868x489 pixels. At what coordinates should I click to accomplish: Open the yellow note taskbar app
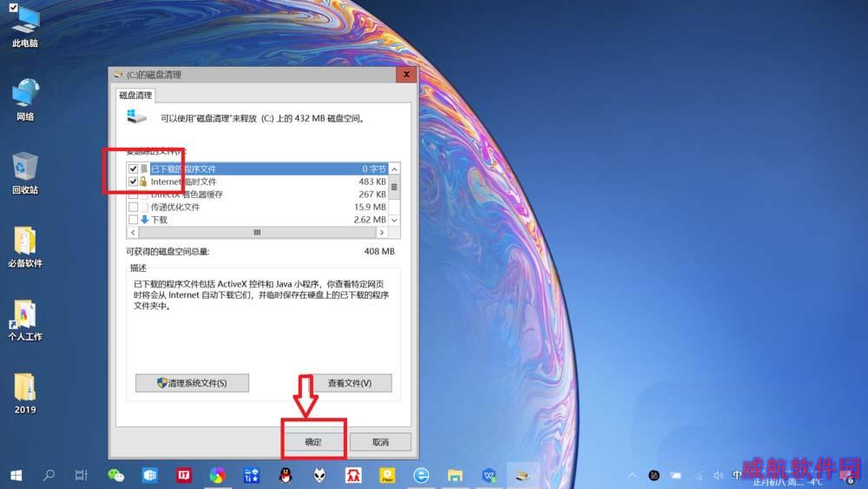(x=387, y=475)
